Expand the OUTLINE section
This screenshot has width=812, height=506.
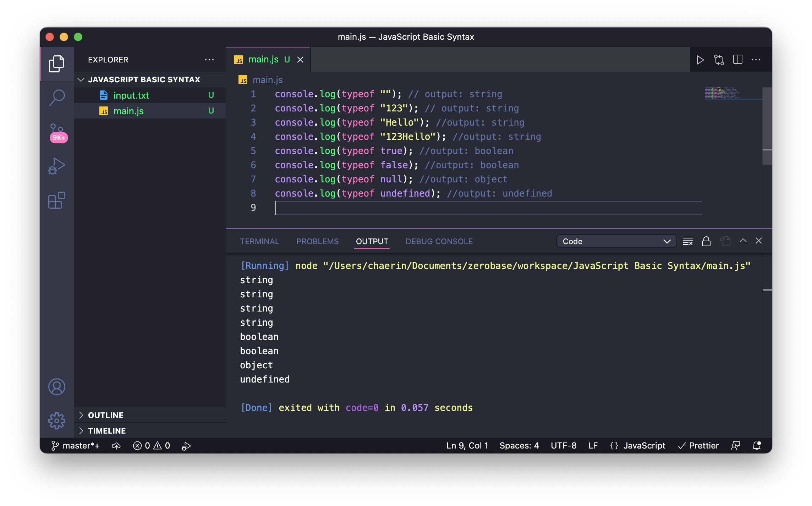[x=106, y=415]
